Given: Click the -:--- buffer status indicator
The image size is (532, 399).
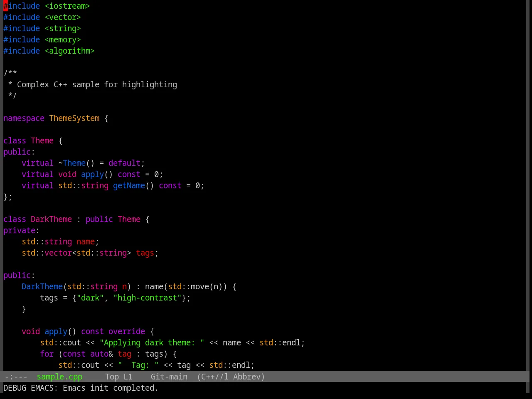Looking at the screenshot, I should (x=16, y=377).
